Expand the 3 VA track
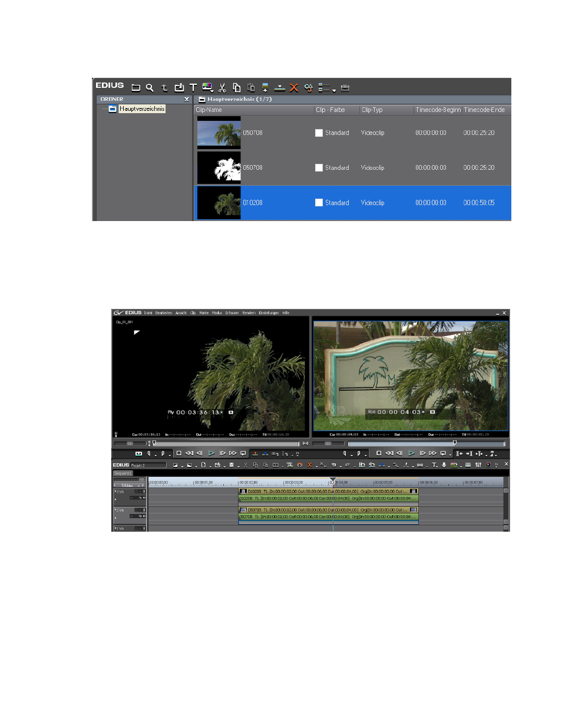Viewport: 562px width, 728px height. coord(115,492)
